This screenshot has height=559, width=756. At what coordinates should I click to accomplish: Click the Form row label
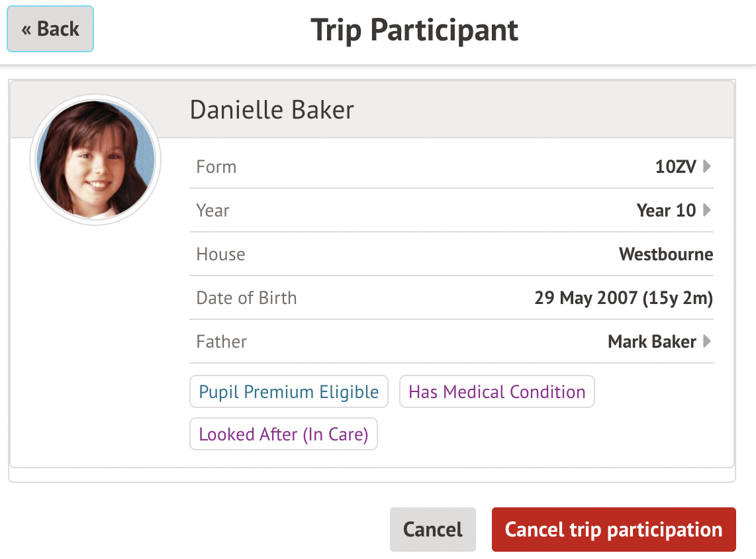[216, 167]
